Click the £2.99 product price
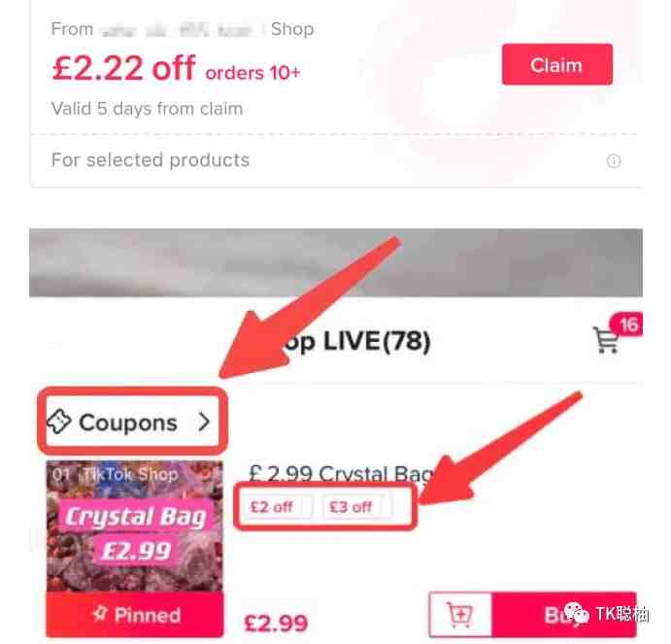671x644 pixels. [276, 623]
